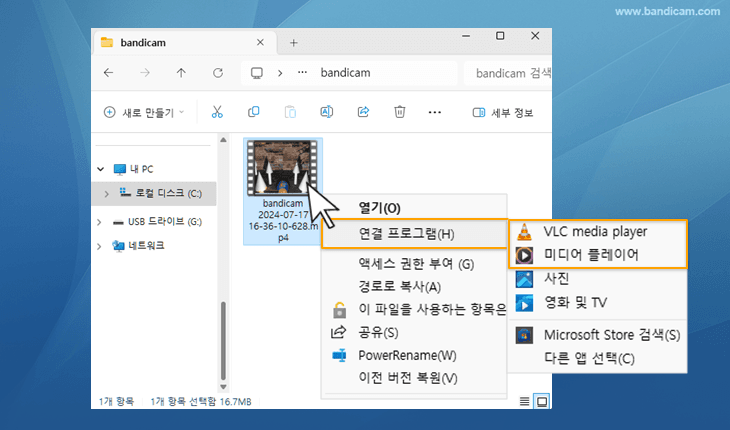Click the Delete trash icon

pyautogui.click(x=399, y=112)
